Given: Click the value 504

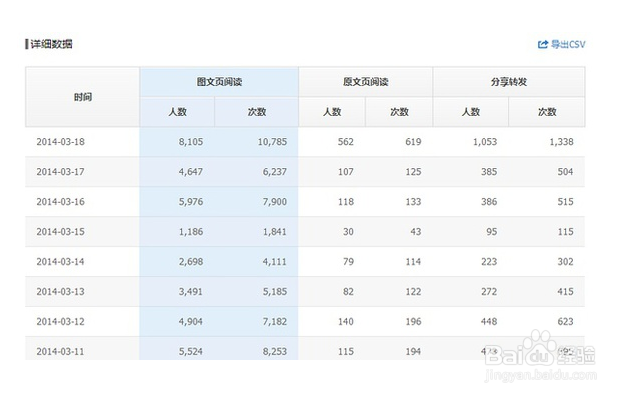Looking at the screenshot, I should [x=566, y=172].
